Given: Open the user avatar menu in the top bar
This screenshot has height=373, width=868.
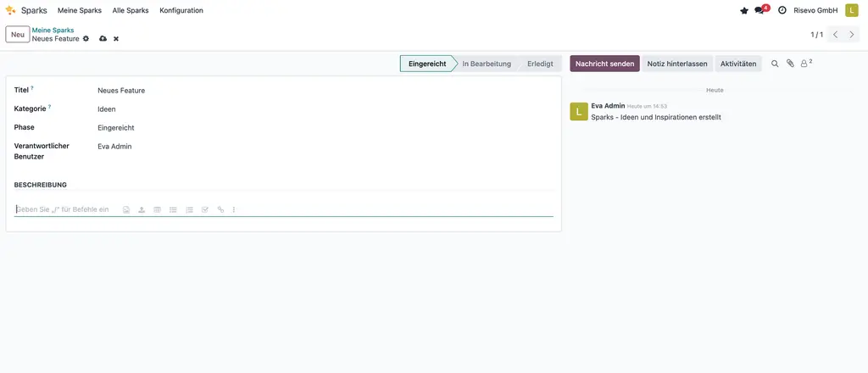Looking at the screenshot, I should 851,10.
